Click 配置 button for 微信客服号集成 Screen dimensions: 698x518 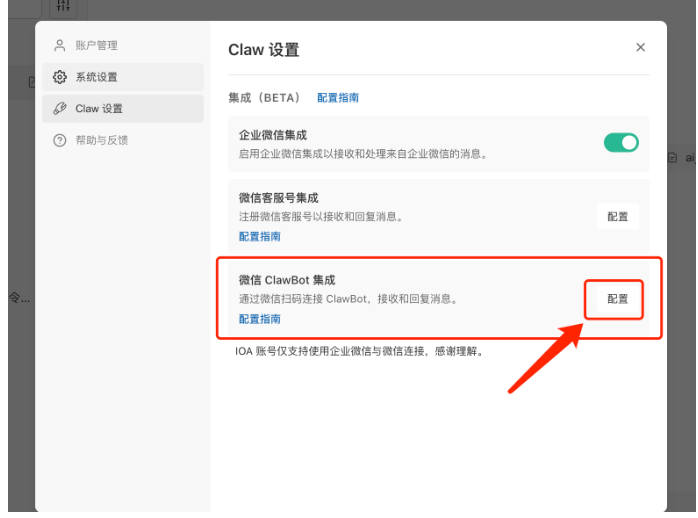617,217
